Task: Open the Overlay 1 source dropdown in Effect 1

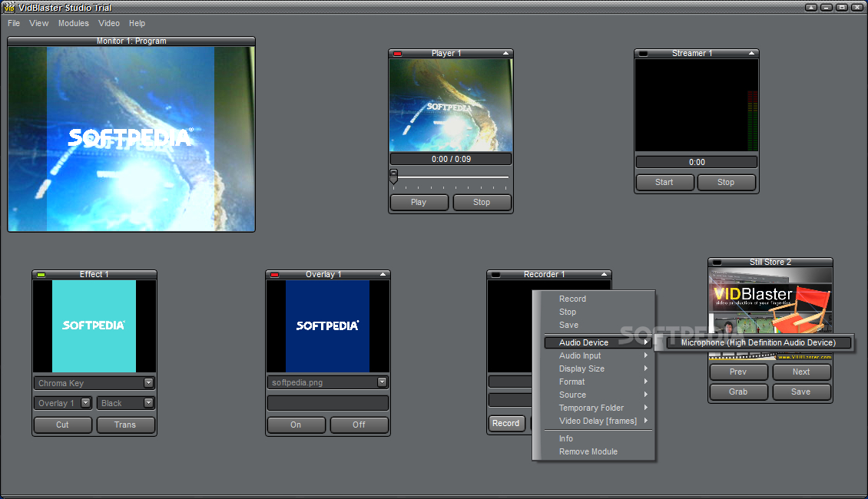Action: 85,403
